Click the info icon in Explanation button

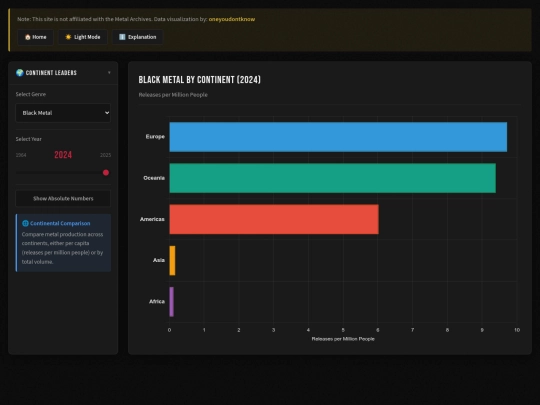pos(122,37)
